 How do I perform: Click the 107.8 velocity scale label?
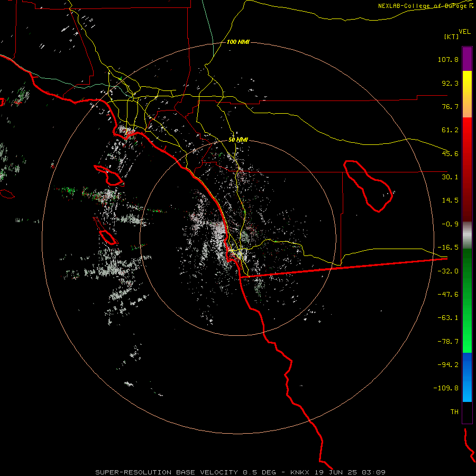[x=448, y=59]
